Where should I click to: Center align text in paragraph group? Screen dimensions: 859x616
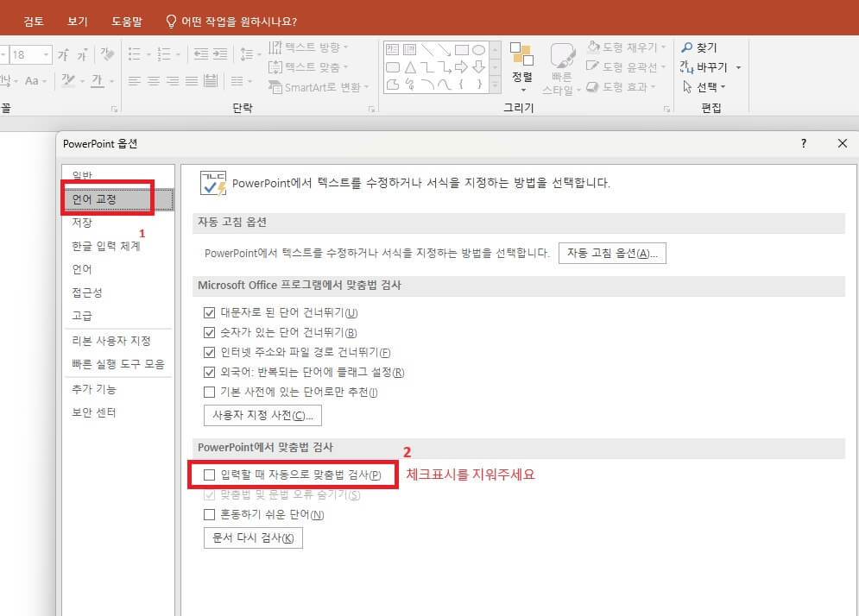tap(154, 82)
